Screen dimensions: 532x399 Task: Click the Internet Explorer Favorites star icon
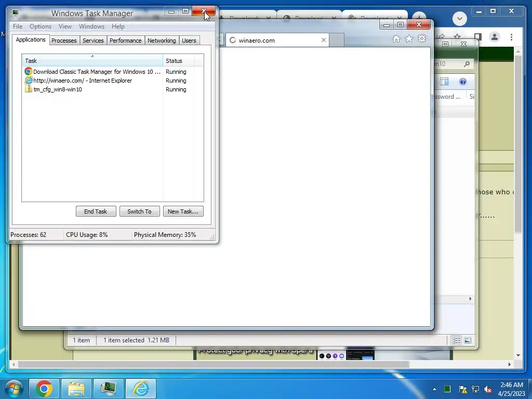[409, 39]
